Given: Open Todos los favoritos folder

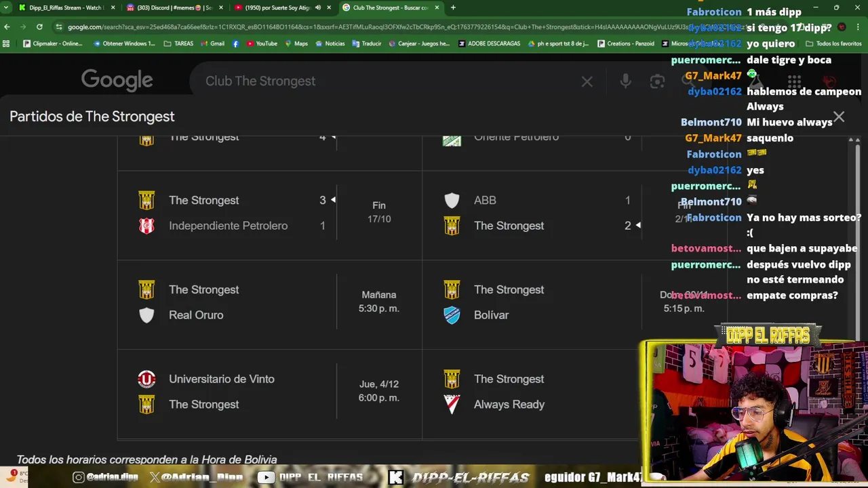Looking at the screenshot, I should tap(833, 43).
